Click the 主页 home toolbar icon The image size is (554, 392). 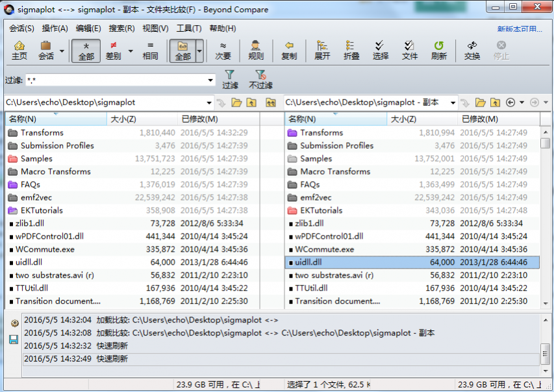point(19,50)
